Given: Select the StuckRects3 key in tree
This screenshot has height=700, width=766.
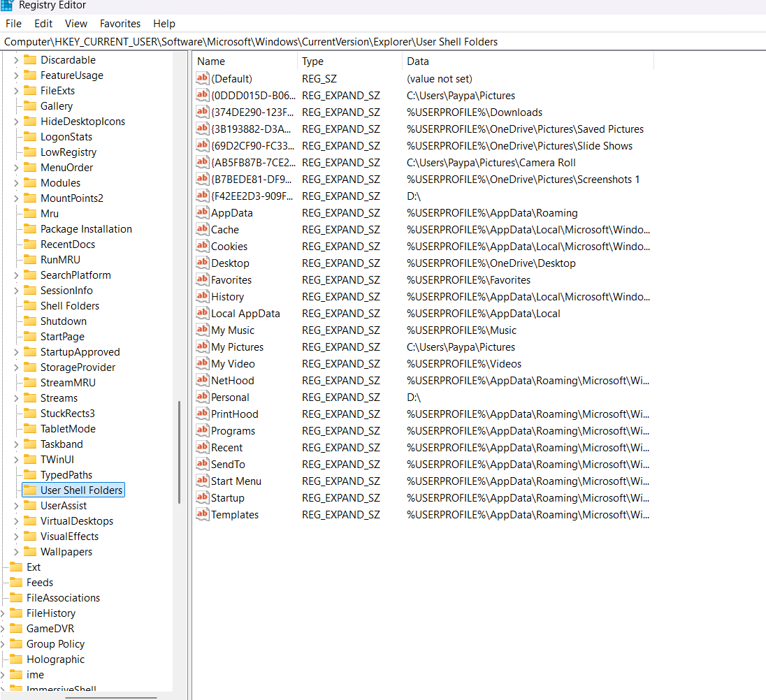Looking at the screenshot, I should [67, 414].
